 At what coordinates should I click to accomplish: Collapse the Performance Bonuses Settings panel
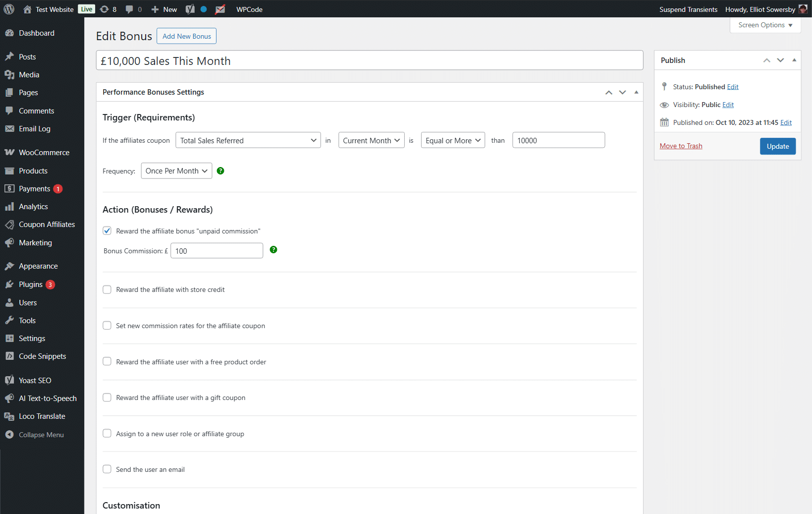click(x=636, y=92)
